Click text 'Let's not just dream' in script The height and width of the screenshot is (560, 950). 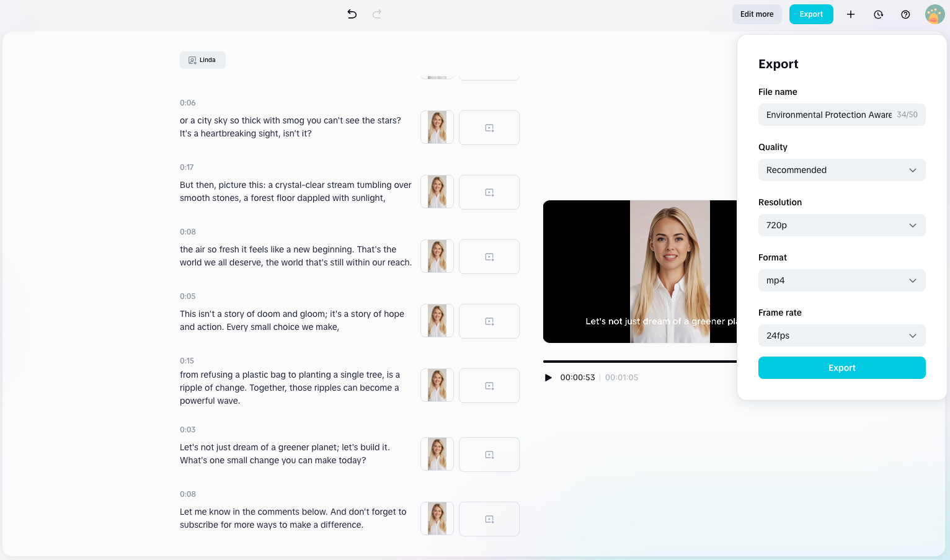[x=219, y=447]
